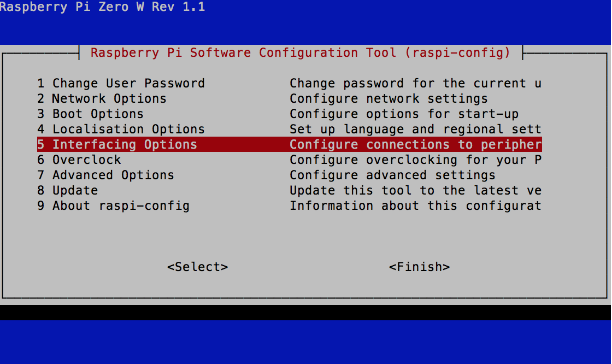The height and width of the screenshot is (364, 612).
Task: Select Localisation Options
Action: (128, 129)
